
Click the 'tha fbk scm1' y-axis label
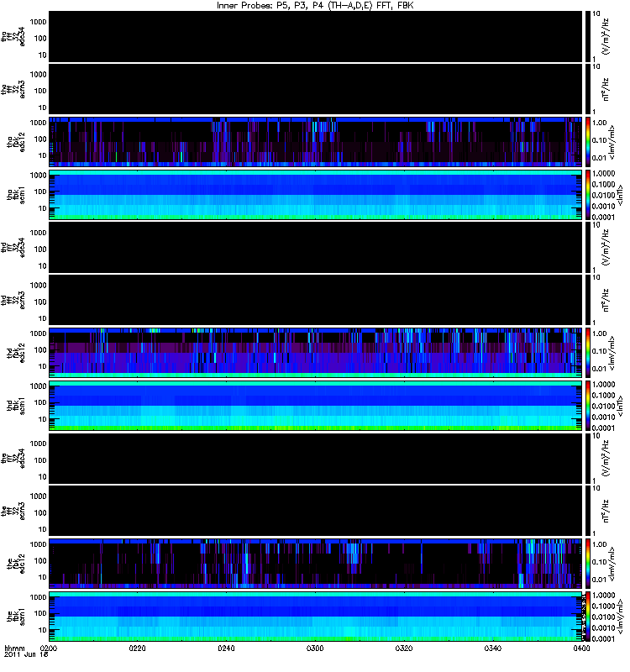point(16,195)
